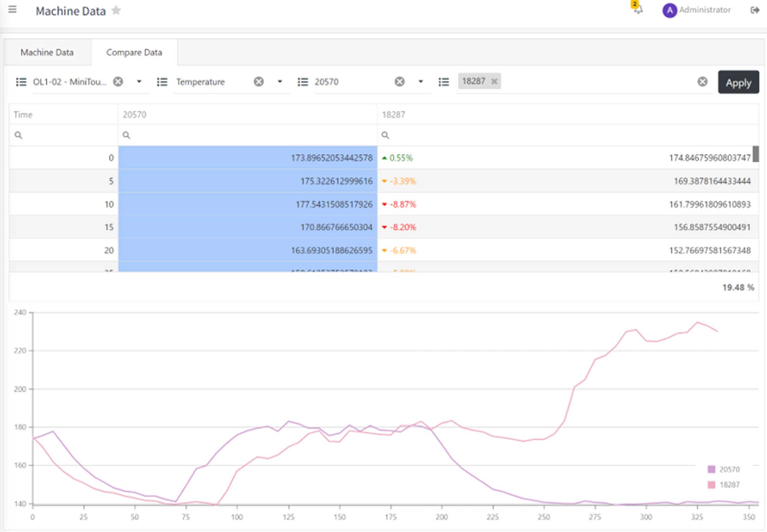Image resolution: width=767 pixels, height=532 pixels.
Task: Sort by the 20570 column header
Action: (248, 115)
